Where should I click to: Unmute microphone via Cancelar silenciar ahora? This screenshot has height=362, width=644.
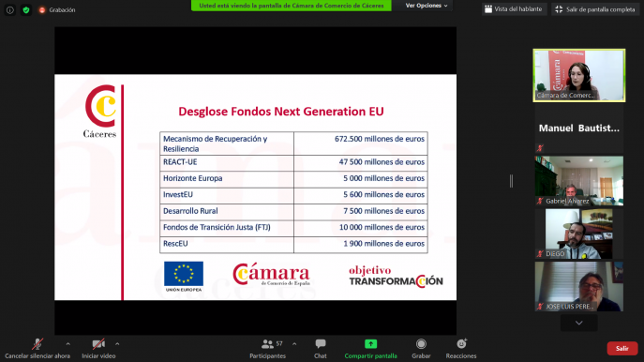click(37, 349)
